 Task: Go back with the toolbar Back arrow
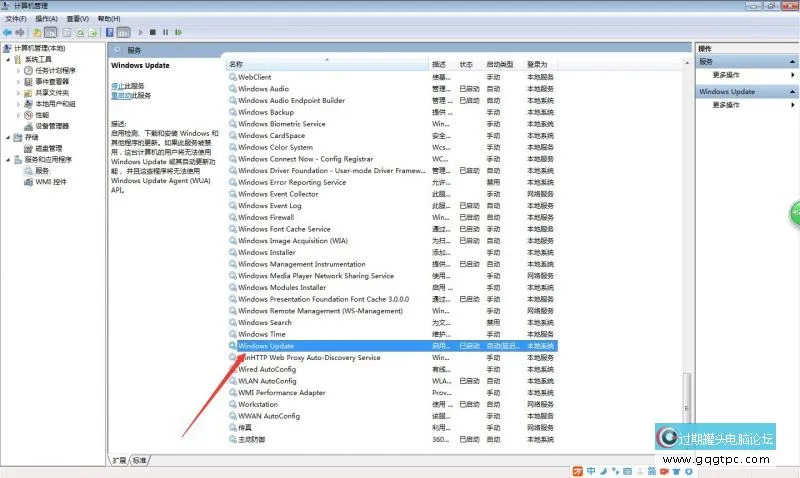point(8,32)
